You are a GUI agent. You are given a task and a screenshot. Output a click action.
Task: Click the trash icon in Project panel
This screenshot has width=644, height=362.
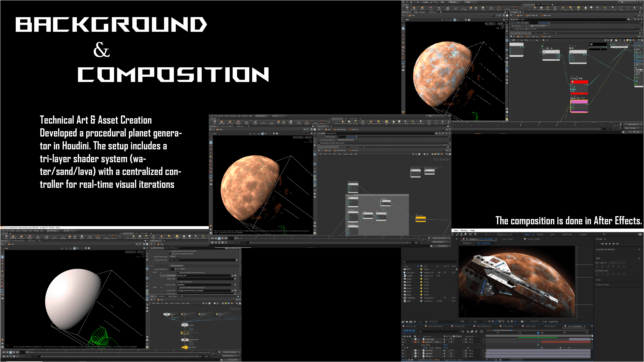pos(426,322)
